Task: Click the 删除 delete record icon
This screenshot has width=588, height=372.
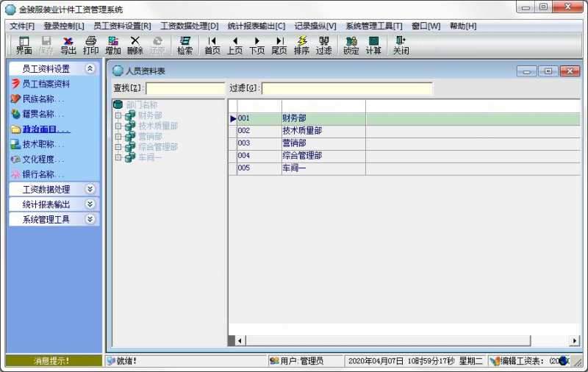Action: click(135, 46)
